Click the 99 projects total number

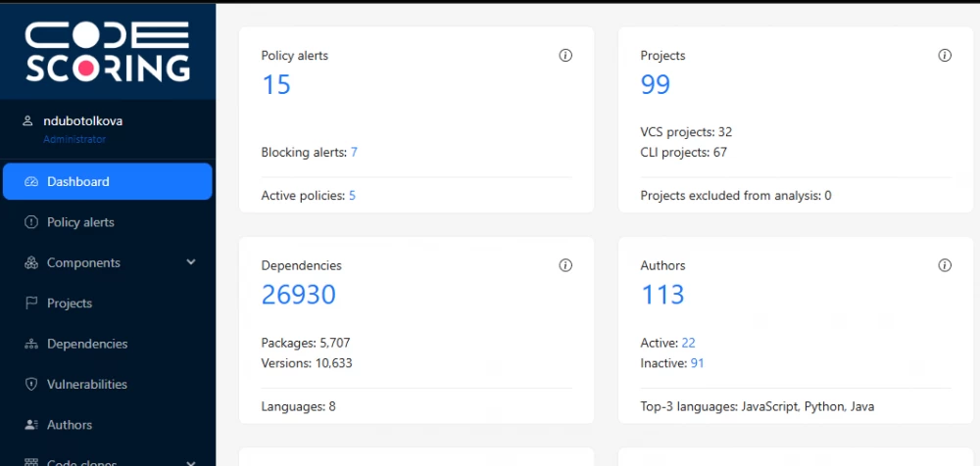click(656, 85)
